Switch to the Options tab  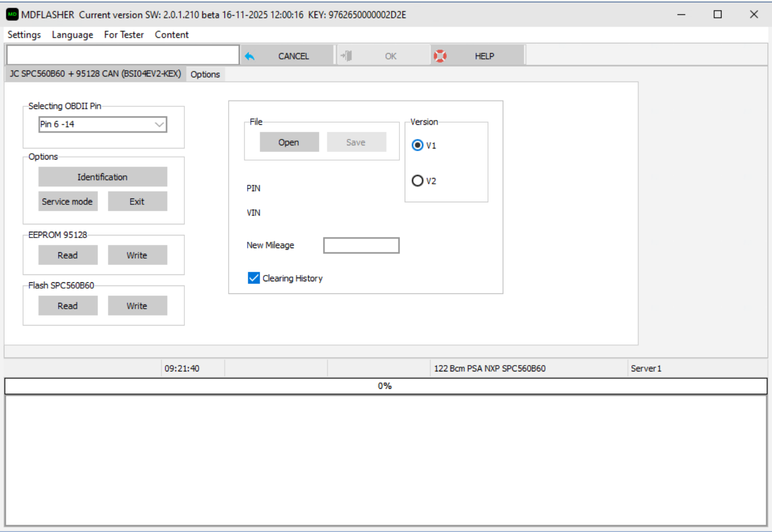(205, 74)
